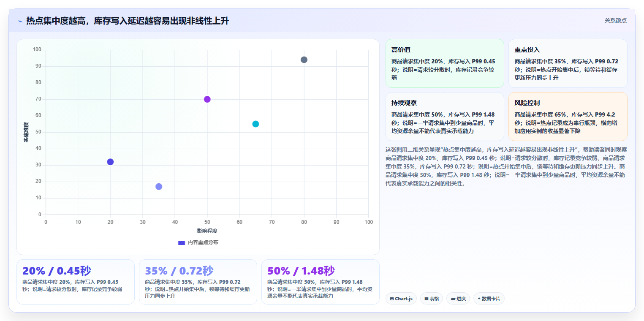Click 风险控制 card text about P99 4.2 秒
This screenshot has width=644, height=321.
point(567,122)
